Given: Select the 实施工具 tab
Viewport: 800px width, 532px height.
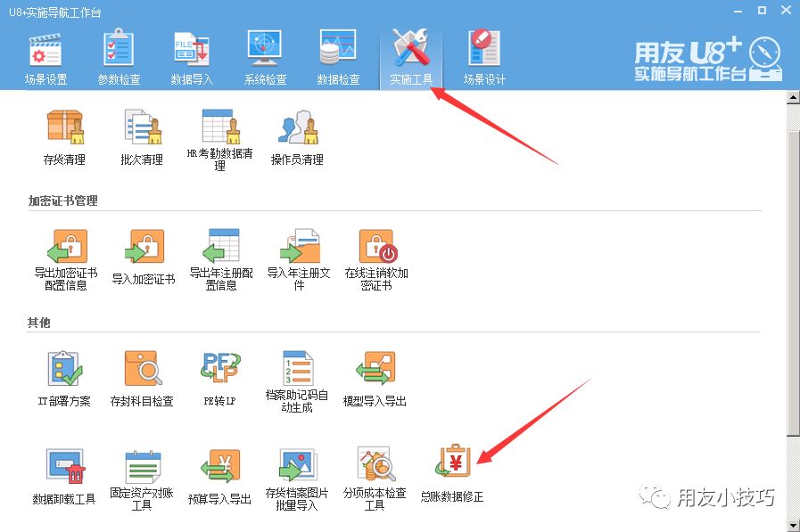Looking at the screenshot, I should (x=411, y=57).
